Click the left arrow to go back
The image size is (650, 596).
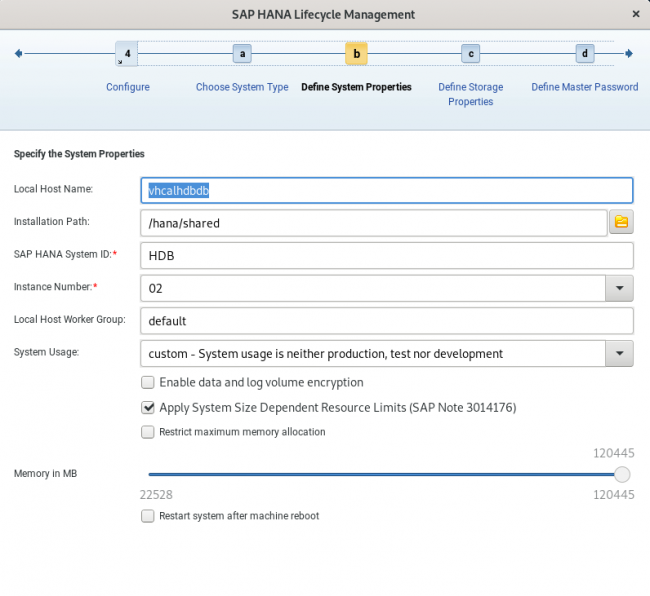pyautogui.click(x=18, y=53)
